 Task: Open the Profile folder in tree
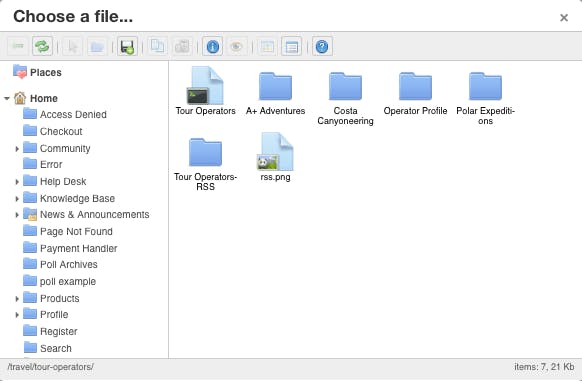[45, 314]
